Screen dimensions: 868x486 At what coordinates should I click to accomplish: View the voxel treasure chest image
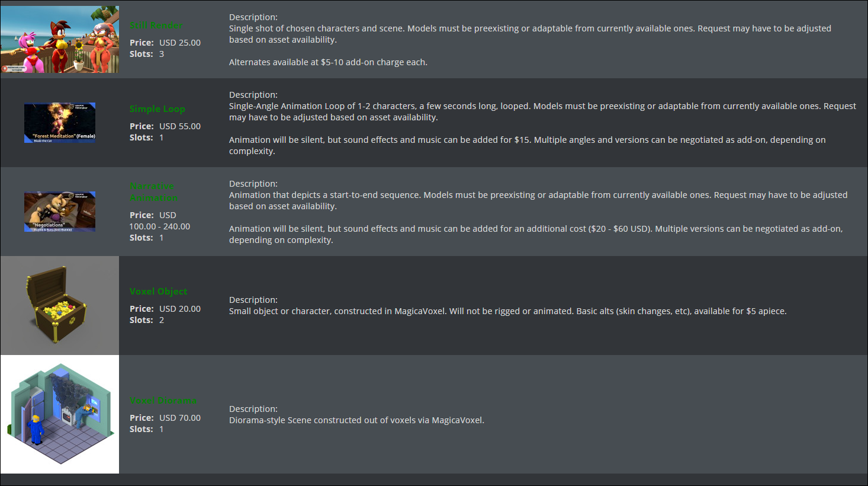tap(60, 305)
